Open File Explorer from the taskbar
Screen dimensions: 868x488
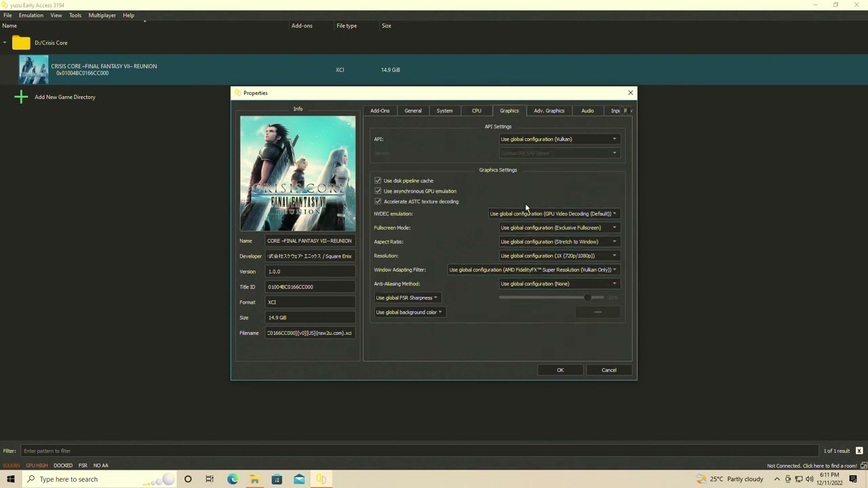point(254,479)
